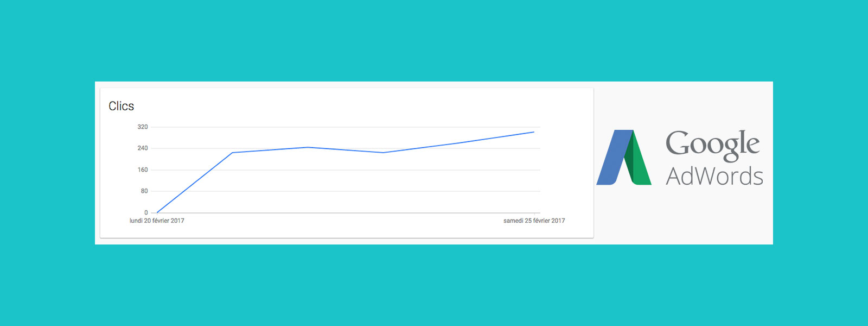Click 'lundi 20 février 2017' date label
The height and width of the screenshot is (326, 868).
click(157, 221)
